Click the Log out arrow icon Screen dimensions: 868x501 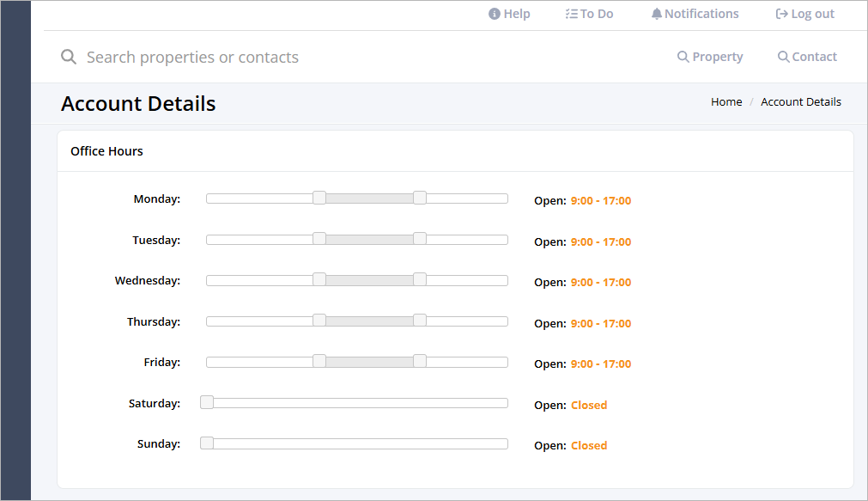[780, 13]
